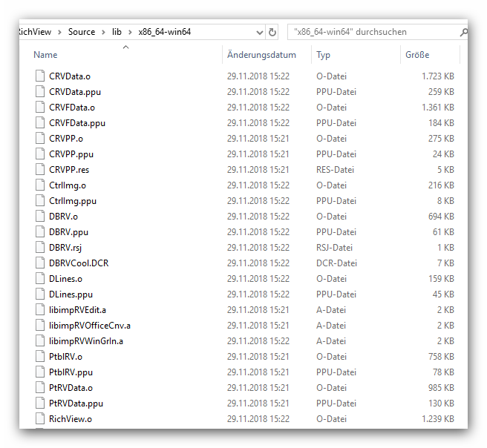This screenshot has width=487, height=448.
Task: Select the PtRVData.o file icon
Action: pyautogui.click(x=40, y=387)
